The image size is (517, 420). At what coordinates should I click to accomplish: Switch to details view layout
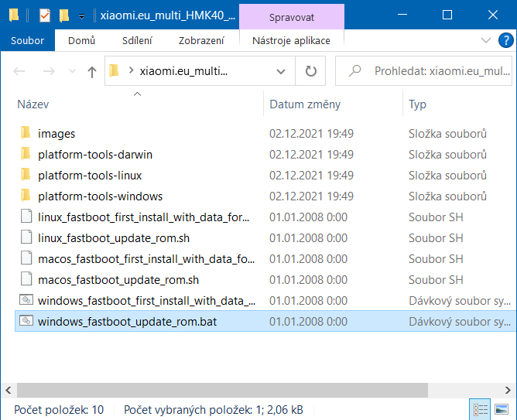tap(480, 409)
